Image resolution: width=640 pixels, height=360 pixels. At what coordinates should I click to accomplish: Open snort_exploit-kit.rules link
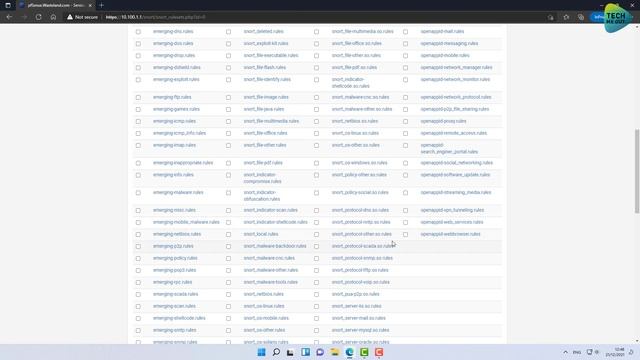click(266, 43)
